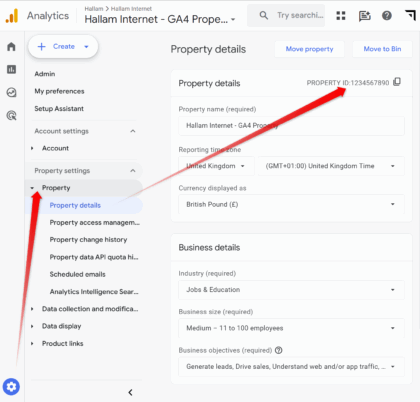Select My preferences in the sidebar
Image resolution: width=420 pixels, height=402 pixels.
tap(59, 91)
